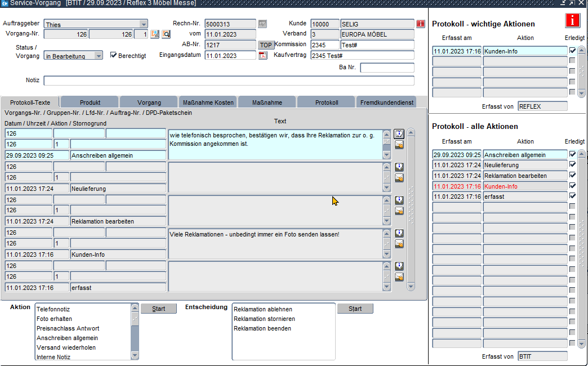Expand the Status dropdown 'in Bearbeitung'
Viewport: 588px width, 366px height.
click(99, 56)
